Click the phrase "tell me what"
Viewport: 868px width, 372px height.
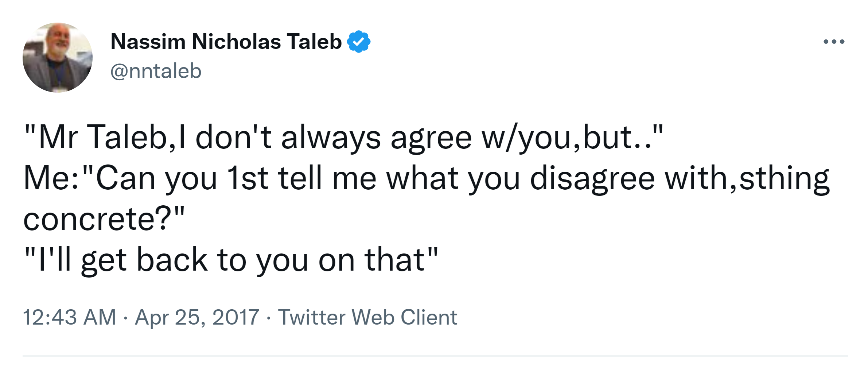coord(368,178)
